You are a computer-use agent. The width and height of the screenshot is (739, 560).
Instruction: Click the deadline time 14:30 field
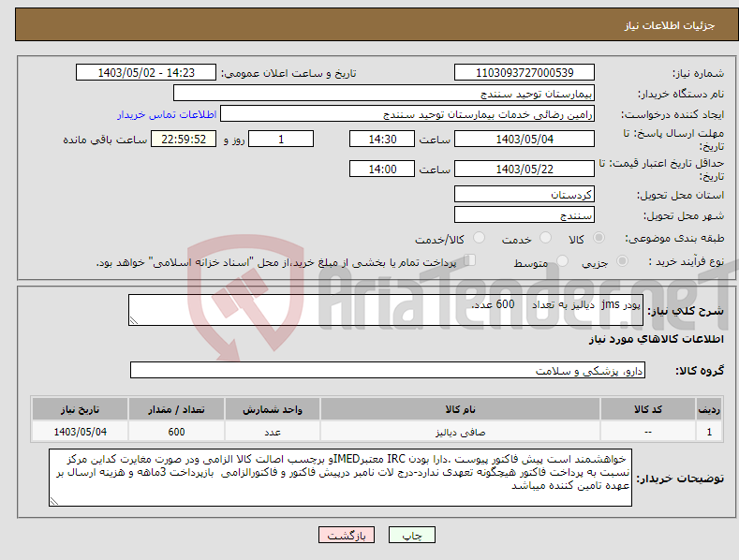click(x=382, y=139)
